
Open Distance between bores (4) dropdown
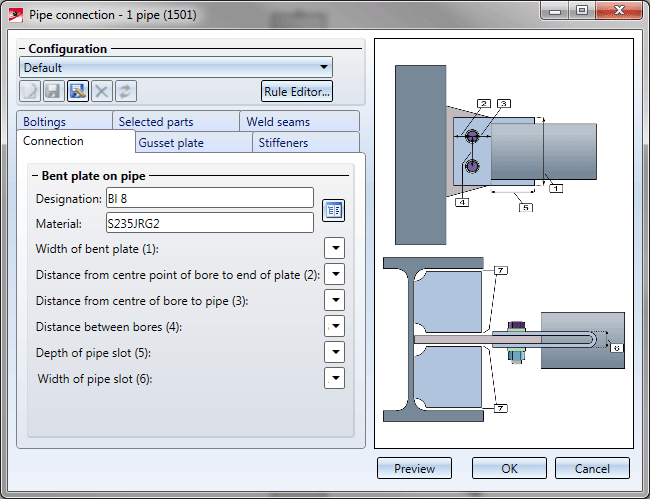(x=335, y=327)
